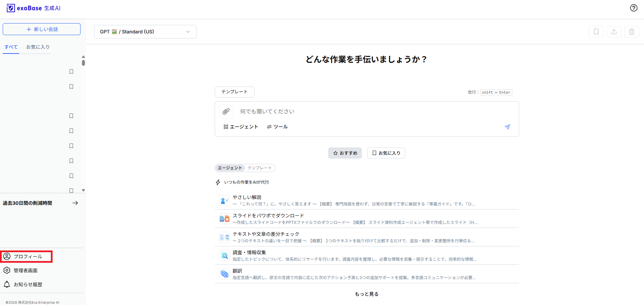Click the ©2026 株式会社Exa Enterprise AI footer text
Image resolution: width=644 pixels, height=305 pixels.
click(32, 302)
